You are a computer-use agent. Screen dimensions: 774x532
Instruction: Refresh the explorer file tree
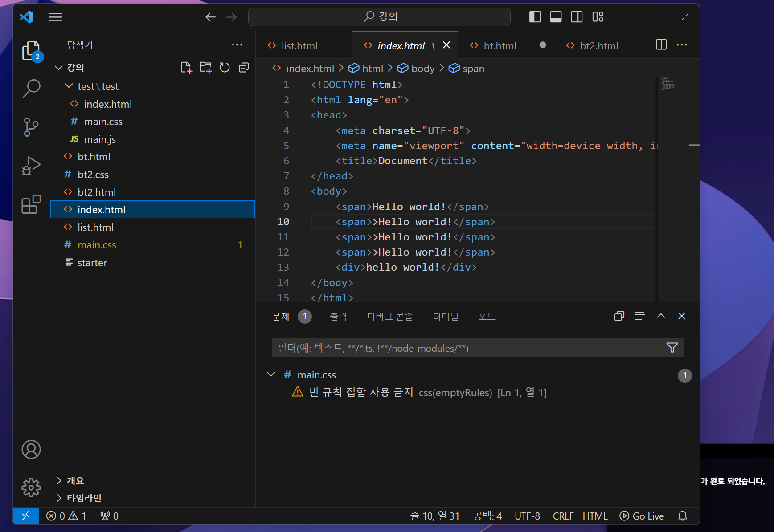click(x=225, y=68)
